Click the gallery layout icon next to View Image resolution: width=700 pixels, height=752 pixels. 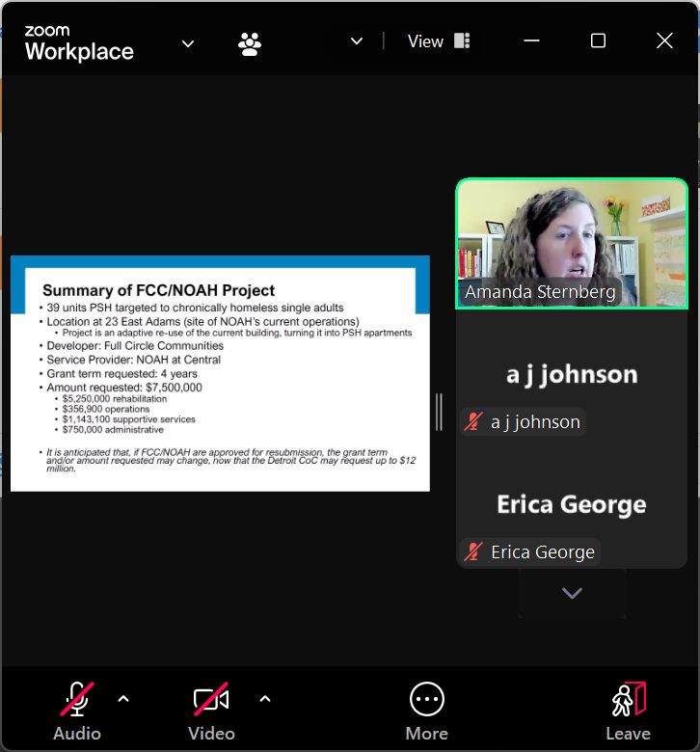[462, 41]
